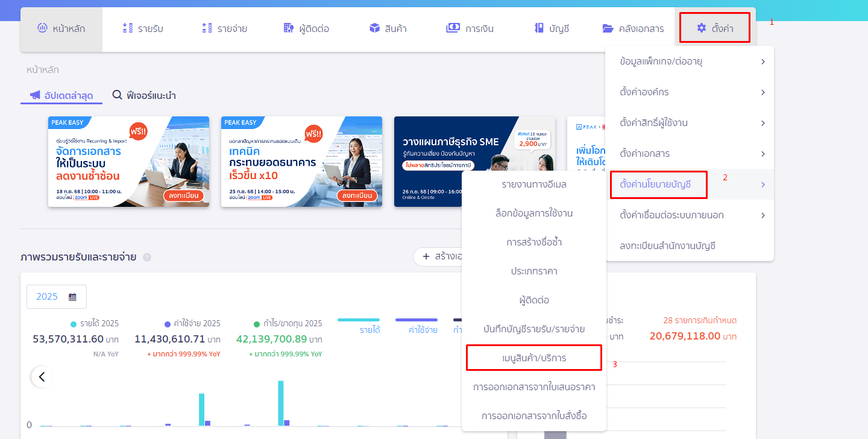This screenshot has height=439, width=868.
Task: Choose ประเภทราคา from the submenu
Action: (x=534, y=271)
